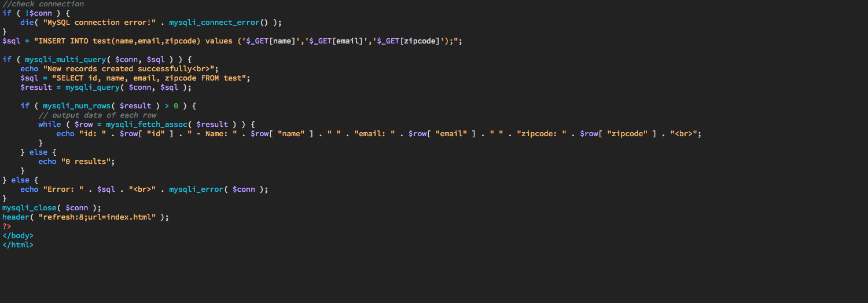Click the '</body>' closing tag
This screenshot has width=868, height=303.
point(18,236)
